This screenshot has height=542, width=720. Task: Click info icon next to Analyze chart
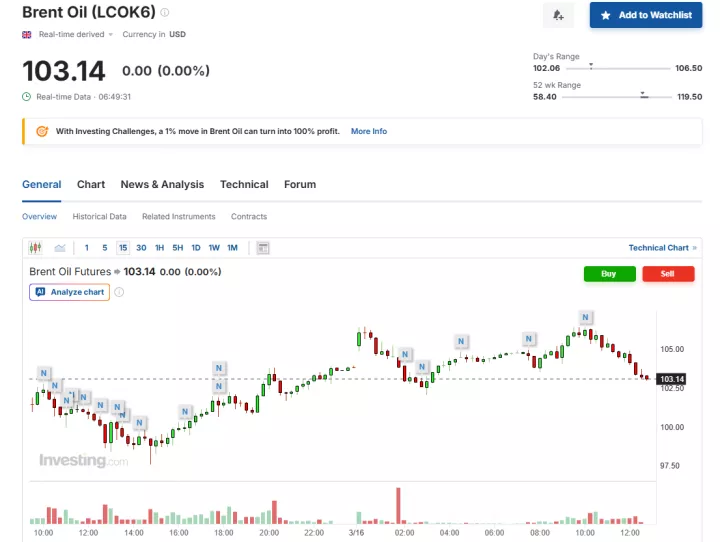pos(119,292)
